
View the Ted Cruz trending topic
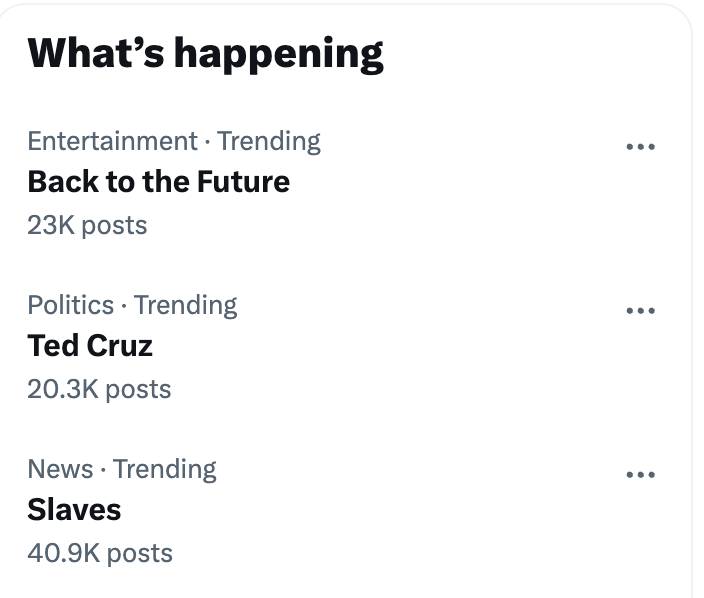[90, 346]
